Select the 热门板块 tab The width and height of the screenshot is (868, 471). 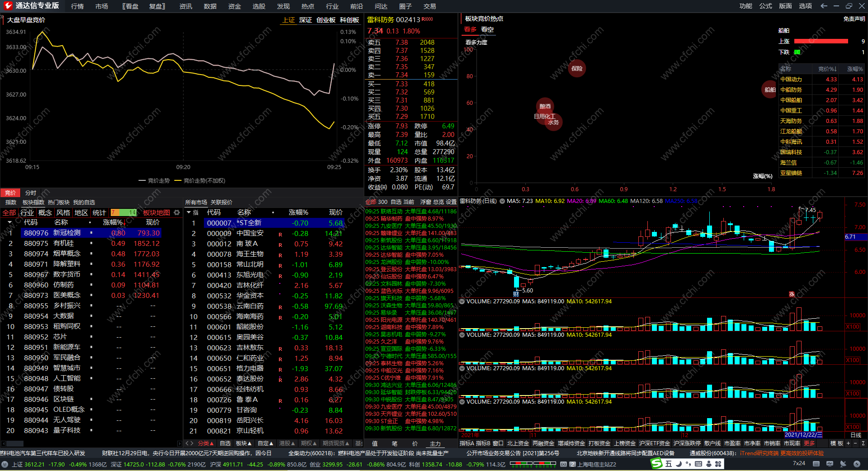click(59, 202)
